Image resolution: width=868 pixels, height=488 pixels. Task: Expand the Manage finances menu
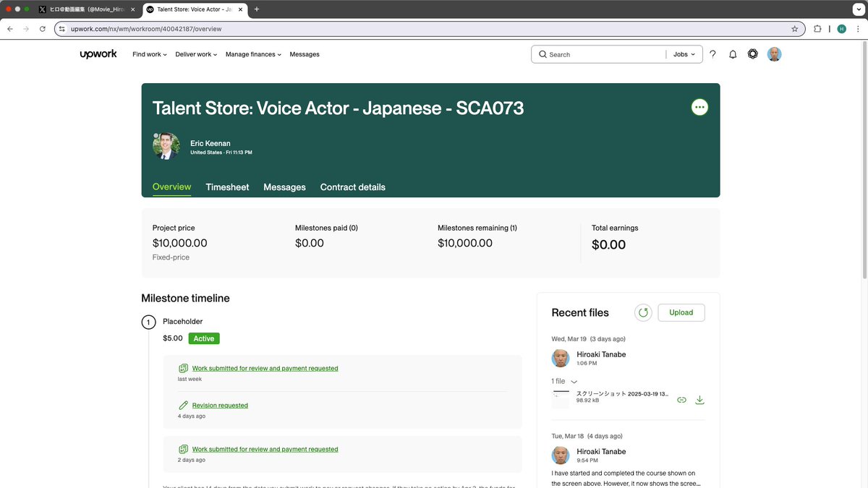253,54
